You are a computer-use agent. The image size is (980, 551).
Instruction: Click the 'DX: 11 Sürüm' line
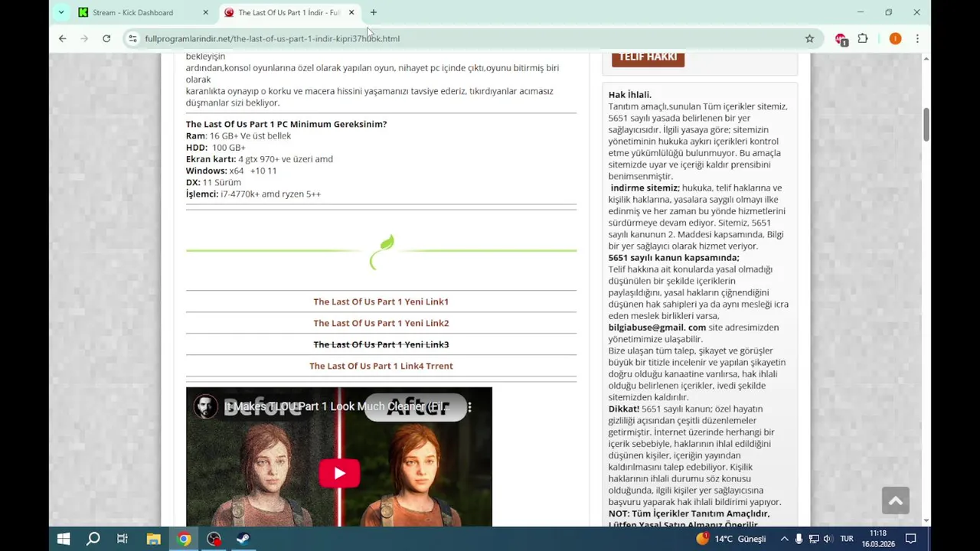(214, 182)
